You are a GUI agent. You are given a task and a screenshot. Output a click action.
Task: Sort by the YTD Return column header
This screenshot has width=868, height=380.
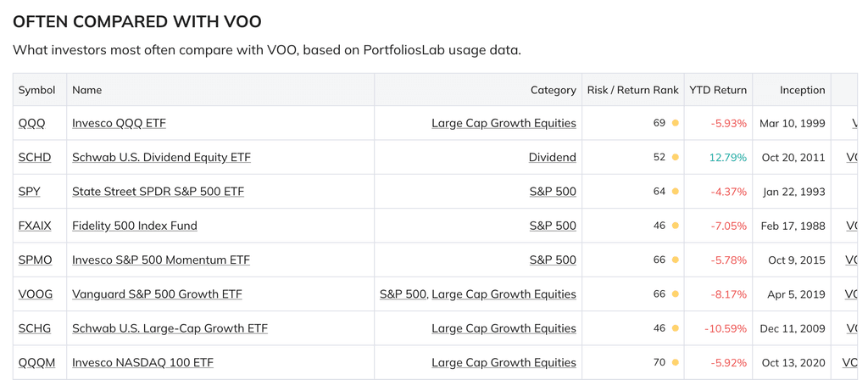[718, 90]
